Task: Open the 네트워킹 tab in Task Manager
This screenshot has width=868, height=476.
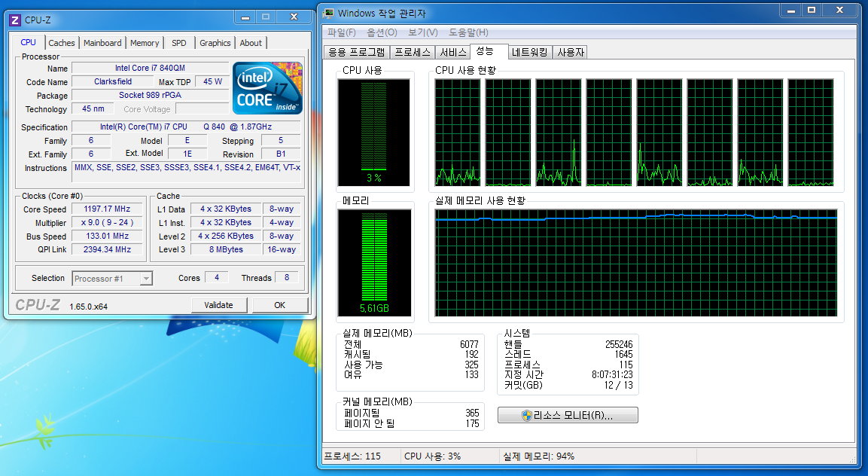Action: point(530,52)
